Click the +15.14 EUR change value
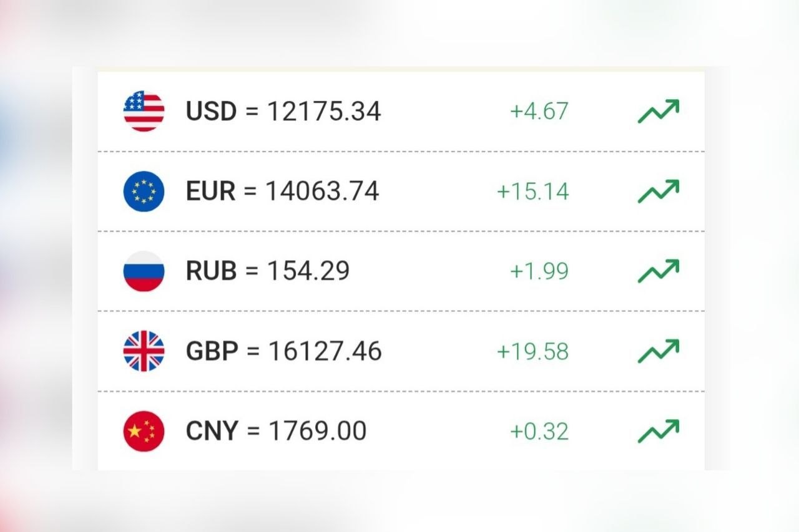The image size is (799, 532). 532,191
